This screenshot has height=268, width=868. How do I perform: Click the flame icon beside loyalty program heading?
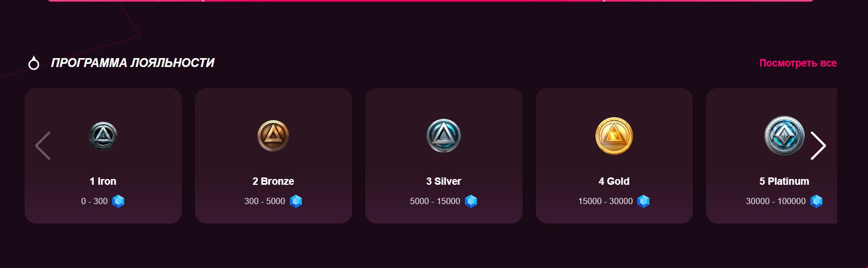[x=34, y=63]
